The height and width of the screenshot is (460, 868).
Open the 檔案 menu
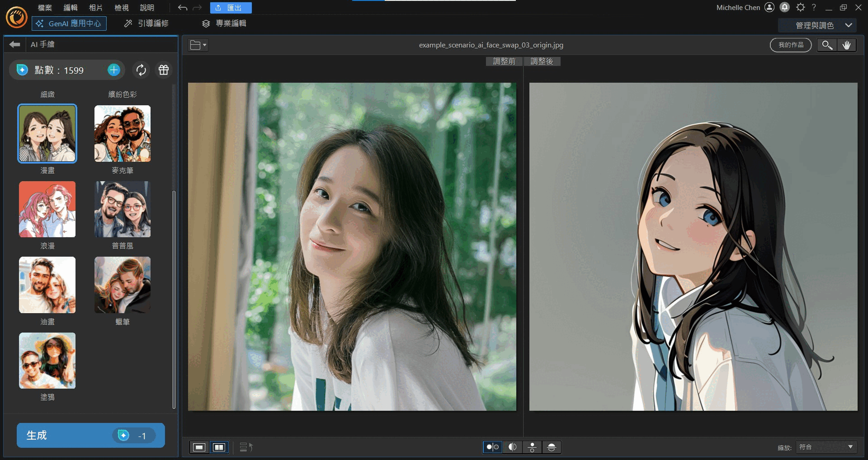(x=45, y=8)
